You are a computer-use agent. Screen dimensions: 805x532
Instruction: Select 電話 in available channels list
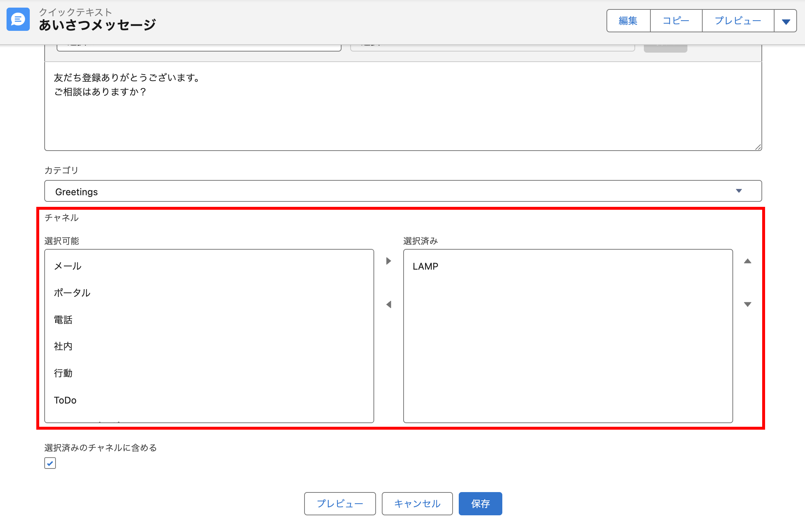63,320
